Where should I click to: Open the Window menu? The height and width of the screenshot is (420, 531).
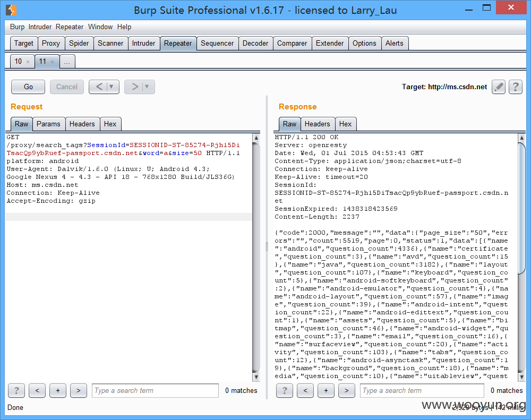100,27
